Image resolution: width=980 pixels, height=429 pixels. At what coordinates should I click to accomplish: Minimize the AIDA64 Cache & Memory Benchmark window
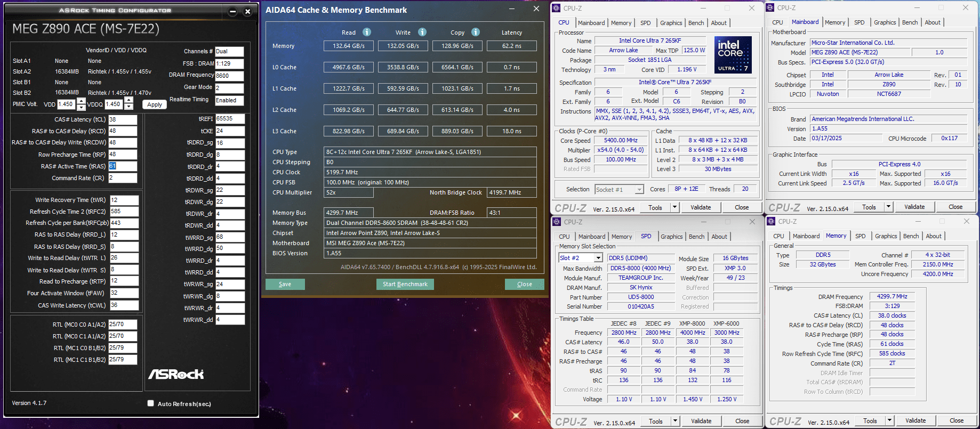512,9
